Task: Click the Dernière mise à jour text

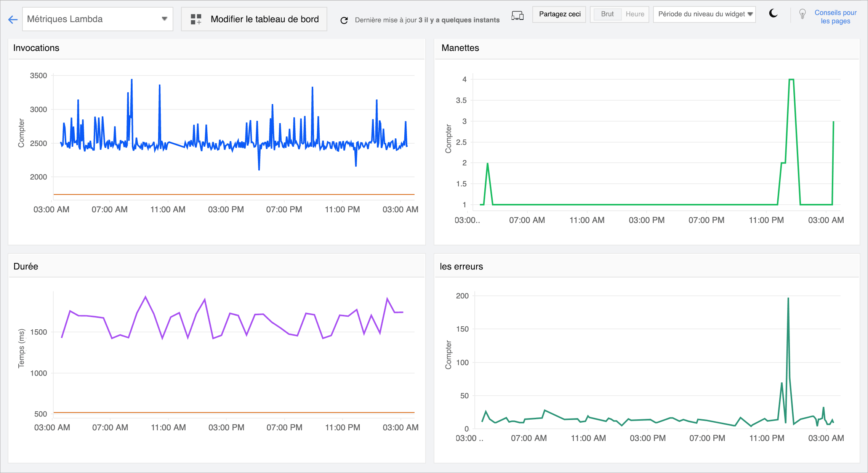Action: click(426, 19)
